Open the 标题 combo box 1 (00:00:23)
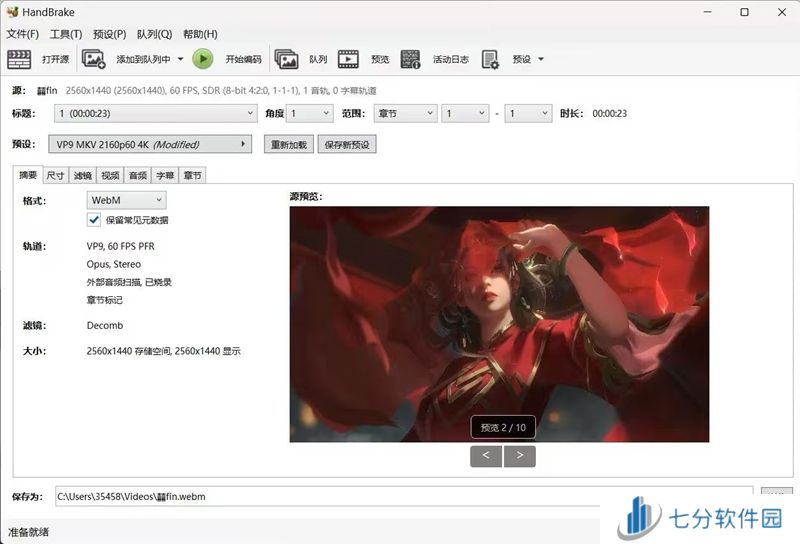Image resolution: width=800 pixels, height=544 pixels. (x=155, y=113)
